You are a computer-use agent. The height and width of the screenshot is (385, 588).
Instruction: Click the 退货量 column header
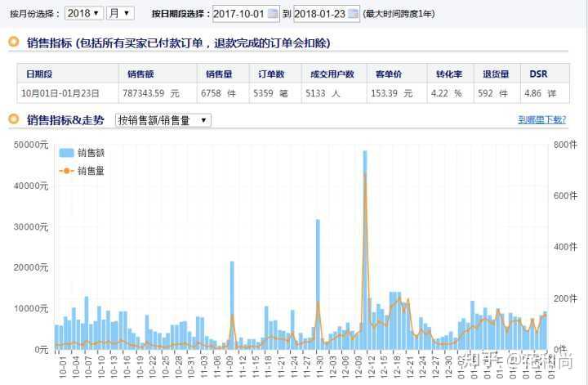pos(493,74)
